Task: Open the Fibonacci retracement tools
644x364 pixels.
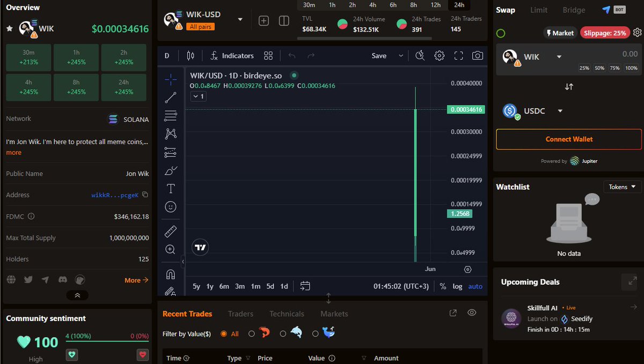Action: tap(171, 115)
